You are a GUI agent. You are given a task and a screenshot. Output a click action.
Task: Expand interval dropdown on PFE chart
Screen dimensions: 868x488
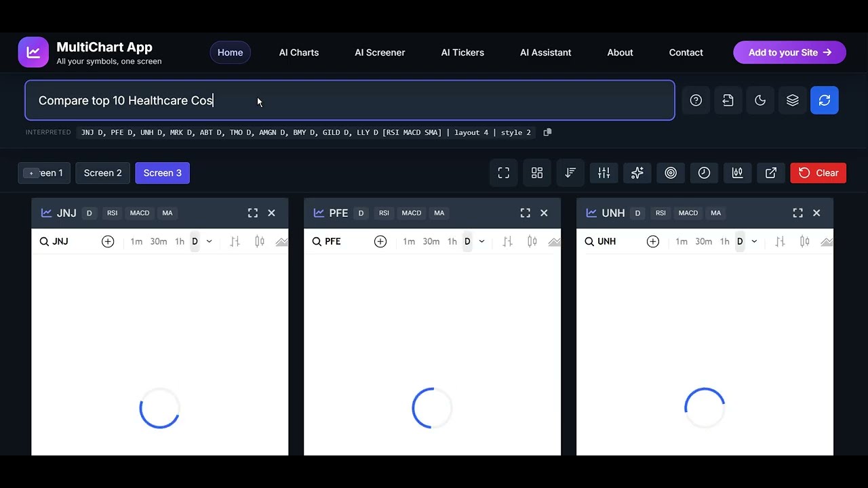coord(481,241)
